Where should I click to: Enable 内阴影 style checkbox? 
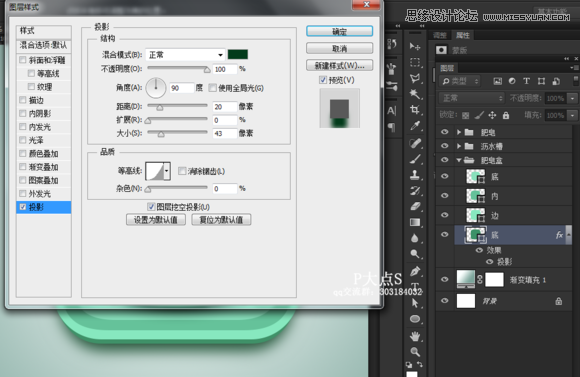[x=23, y=113]
